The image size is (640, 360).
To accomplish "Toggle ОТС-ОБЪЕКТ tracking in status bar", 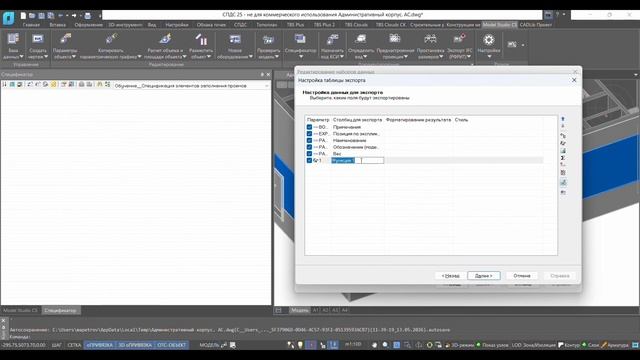I will pyautogui.click(x=171, y=345).
